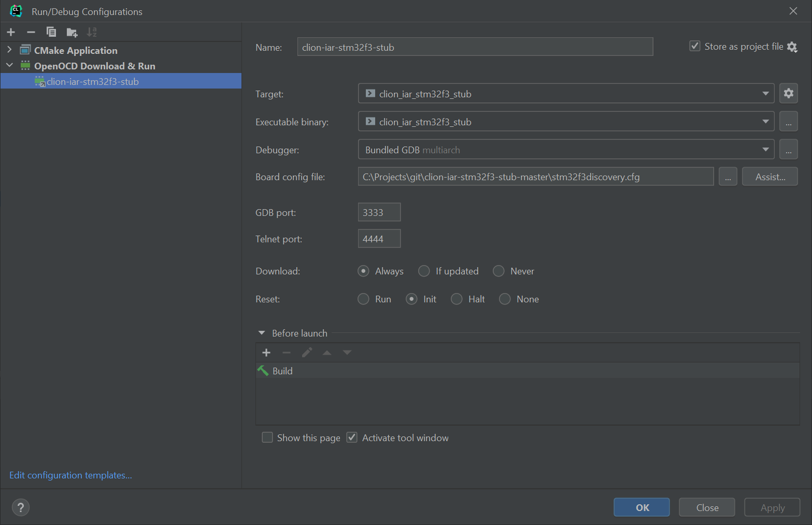Add a Before launch task
Screen dimensions: 812x525
click(x=266, y=353)
